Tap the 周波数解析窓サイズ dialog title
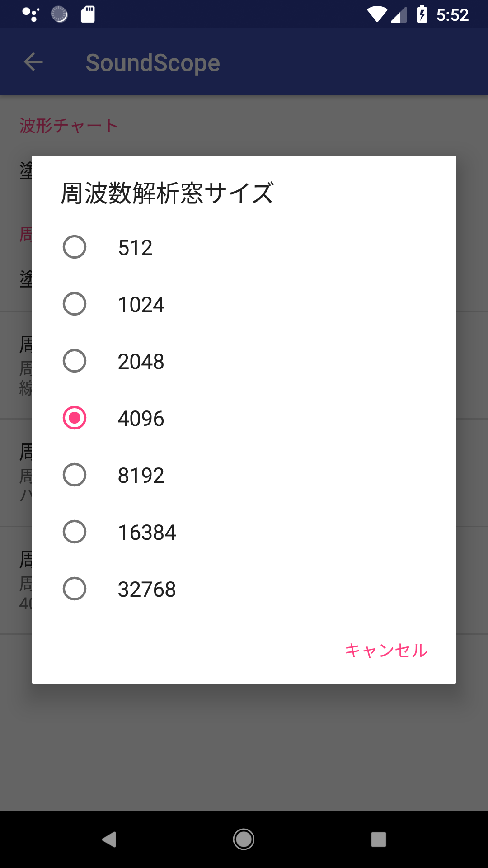The width and height of the screenshot is (488, 868). tap(167, 193)
